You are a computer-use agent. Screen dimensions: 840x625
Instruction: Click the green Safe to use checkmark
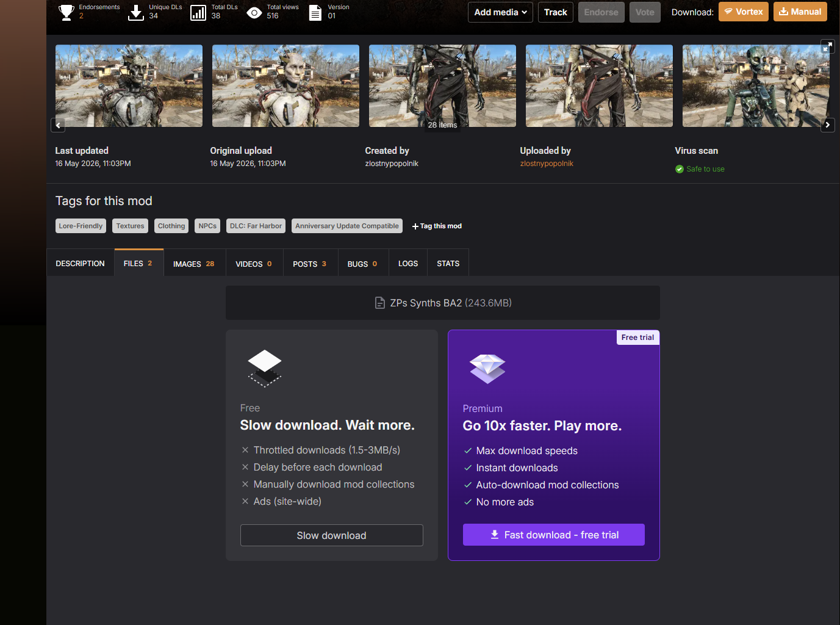[680, 169]
